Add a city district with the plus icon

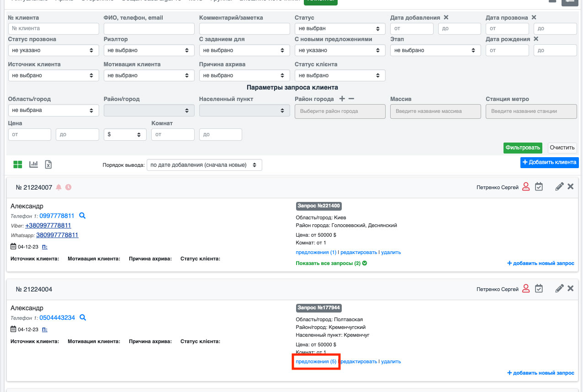[x=342, y=99]
